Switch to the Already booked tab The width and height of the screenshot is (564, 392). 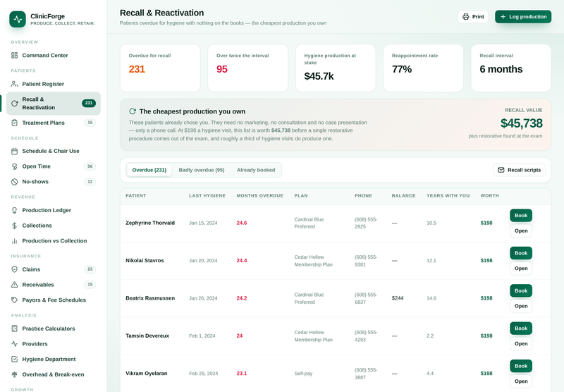click(256, 170)
